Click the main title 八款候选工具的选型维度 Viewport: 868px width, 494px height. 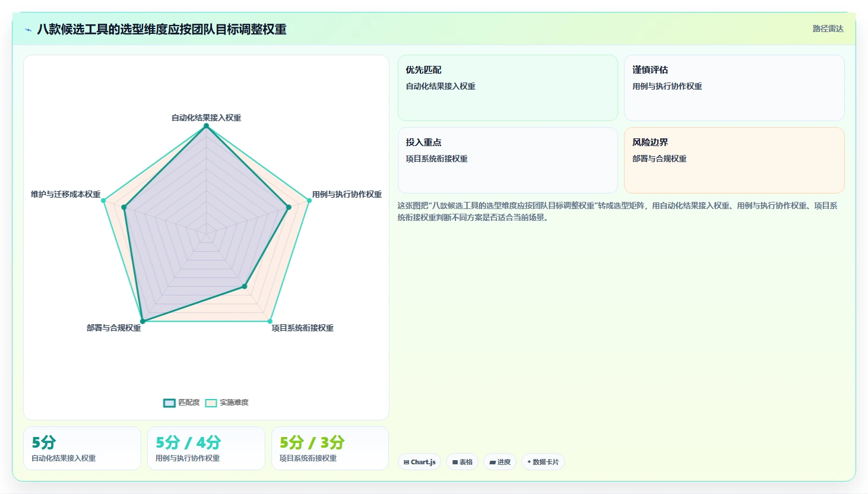tap(162, 30)
